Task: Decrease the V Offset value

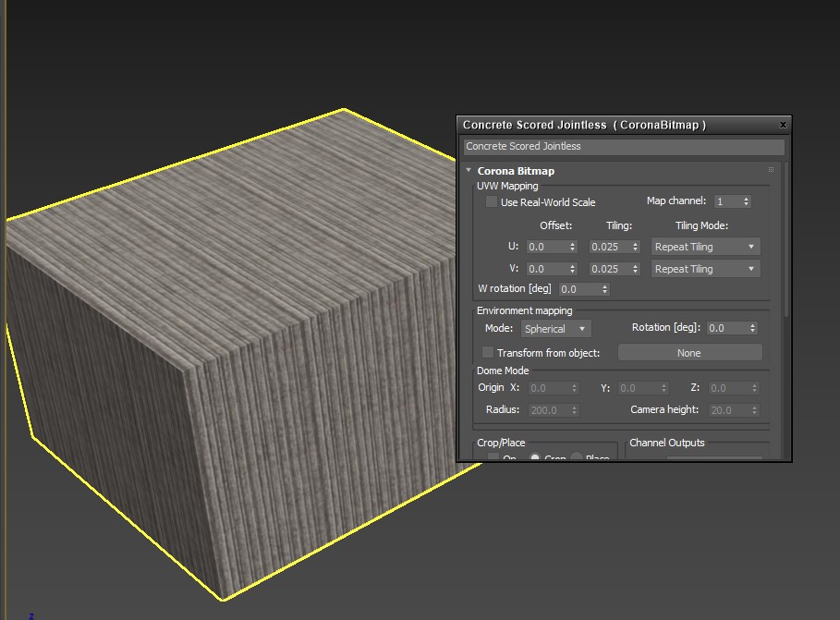Action: click(572, 272)
